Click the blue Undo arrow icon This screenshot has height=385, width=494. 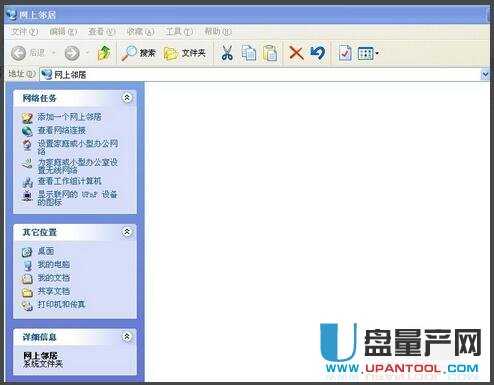317,53
